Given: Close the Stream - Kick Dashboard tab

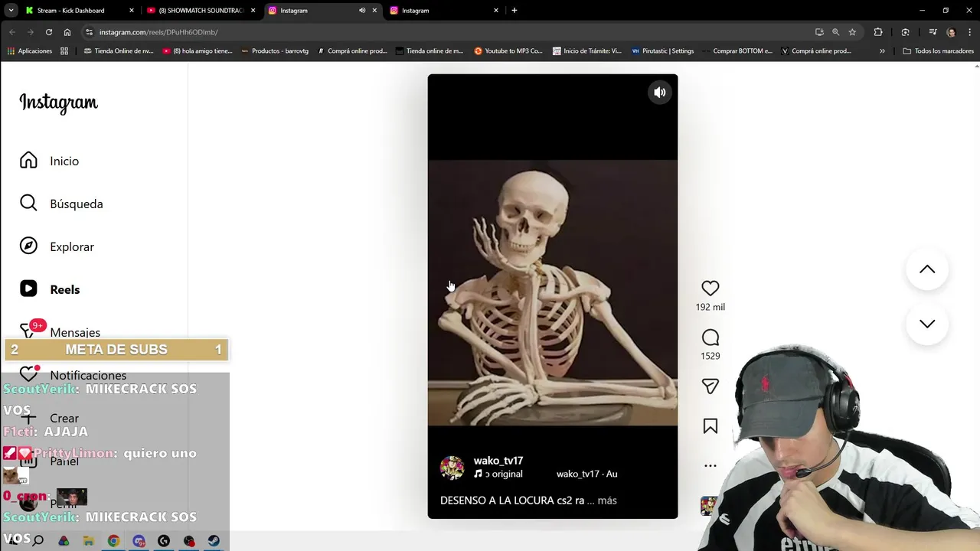Looking at the screenshot, I should 132,11.
